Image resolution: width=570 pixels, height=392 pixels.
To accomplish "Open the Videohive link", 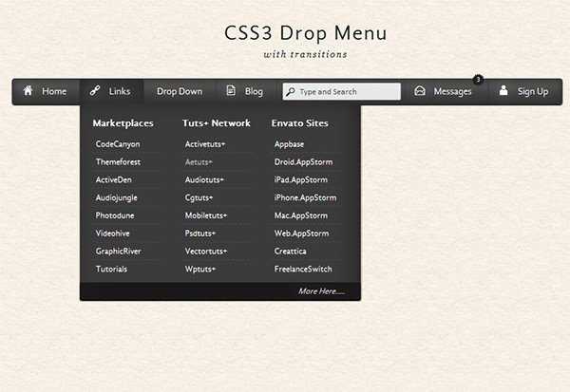I will pos(113,233).
